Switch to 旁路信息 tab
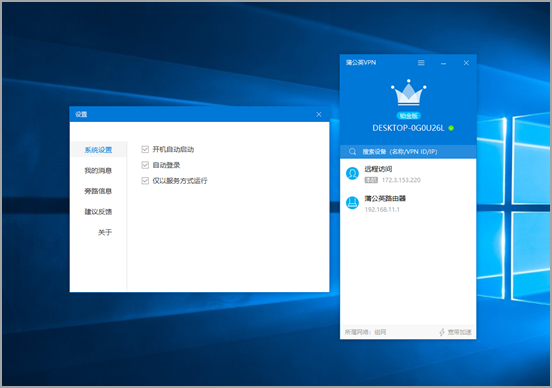This screenshot has width=552, height=388. pos(98,191)
